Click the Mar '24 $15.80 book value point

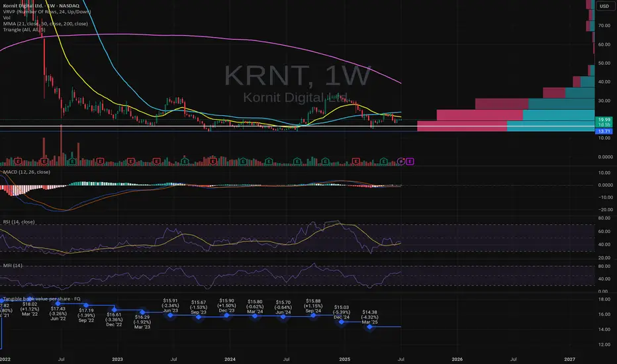point(255,316)
